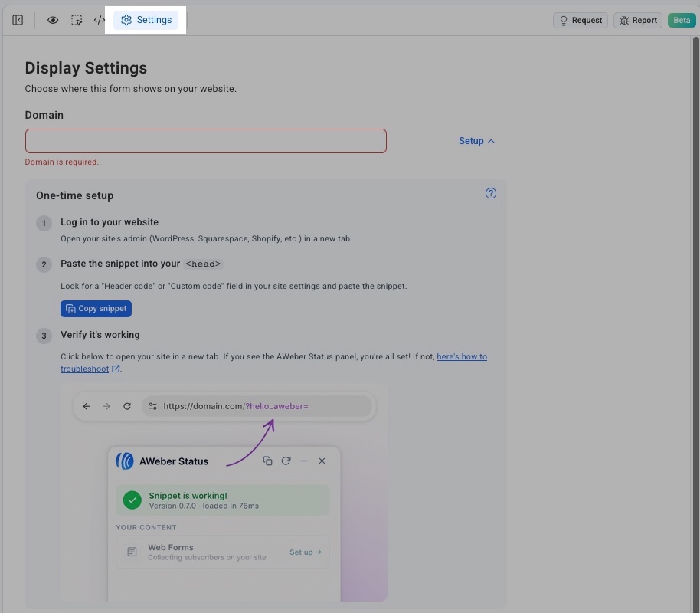
Task: Open the preview eye icon
Action: point(53,20)
